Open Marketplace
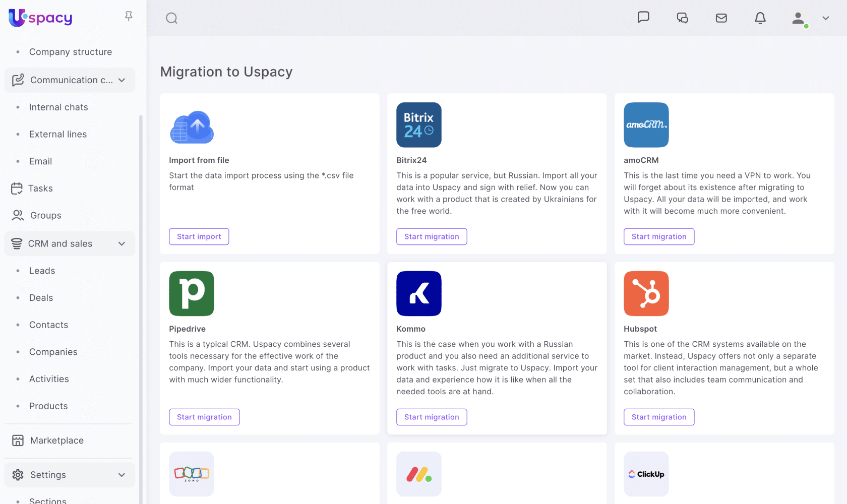847x504 pixels. point(57,440)
